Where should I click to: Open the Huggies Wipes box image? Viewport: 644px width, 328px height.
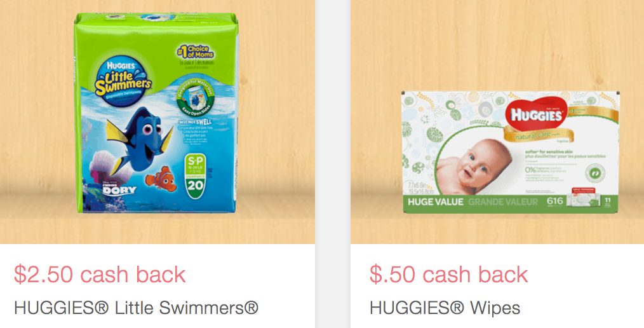[510, 152]
